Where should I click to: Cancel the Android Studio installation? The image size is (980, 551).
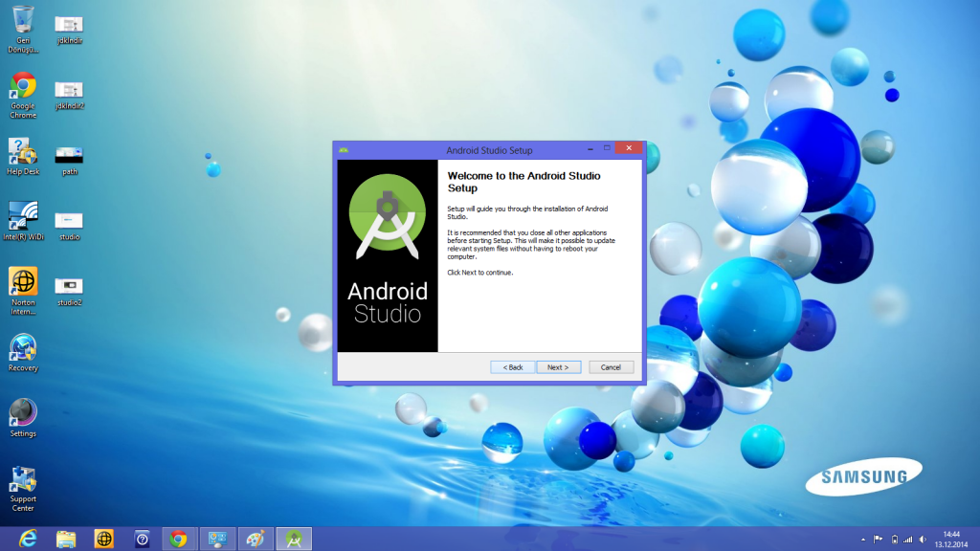point(611,366)
